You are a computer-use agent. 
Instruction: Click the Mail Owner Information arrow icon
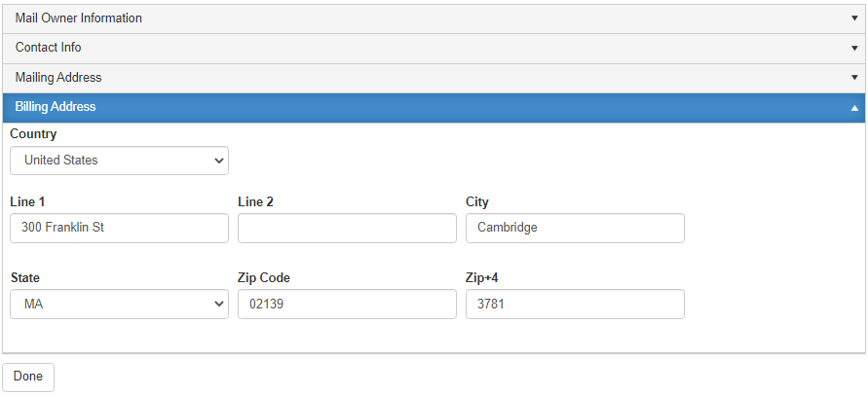(x=854, y=18)
